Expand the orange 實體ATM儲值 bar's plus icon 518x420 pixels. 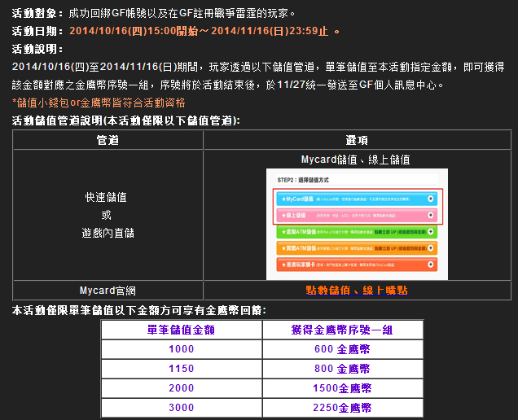[x=430, y=248]
